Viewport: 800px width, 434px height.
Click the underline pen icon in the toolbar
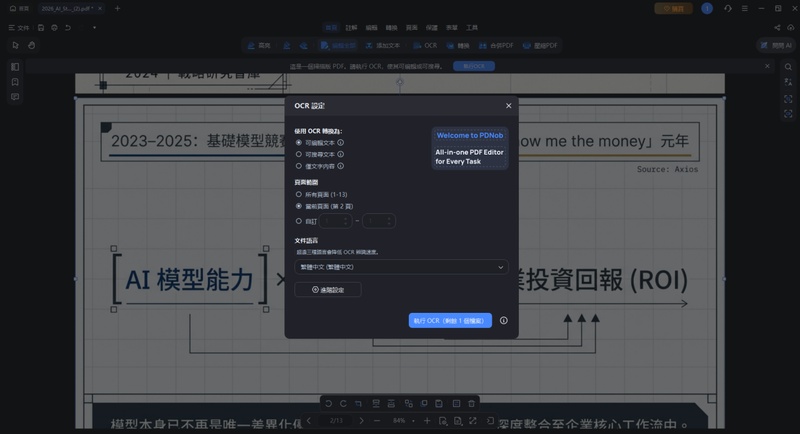pos(287,45)
